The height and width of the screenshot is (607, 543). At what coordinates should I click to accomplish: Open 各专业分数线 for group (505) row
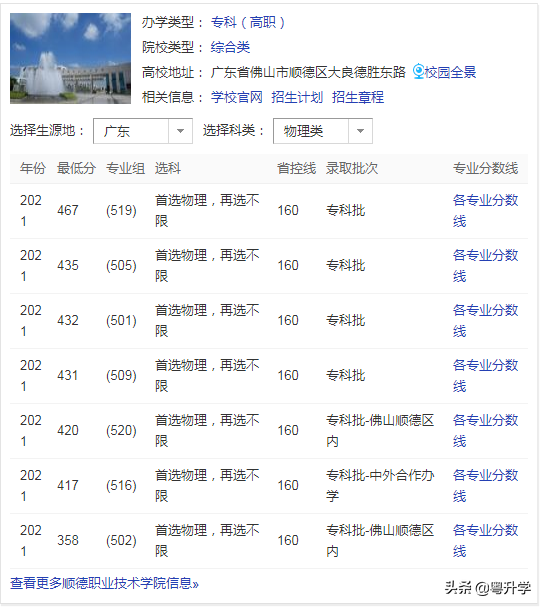point(485,266)
